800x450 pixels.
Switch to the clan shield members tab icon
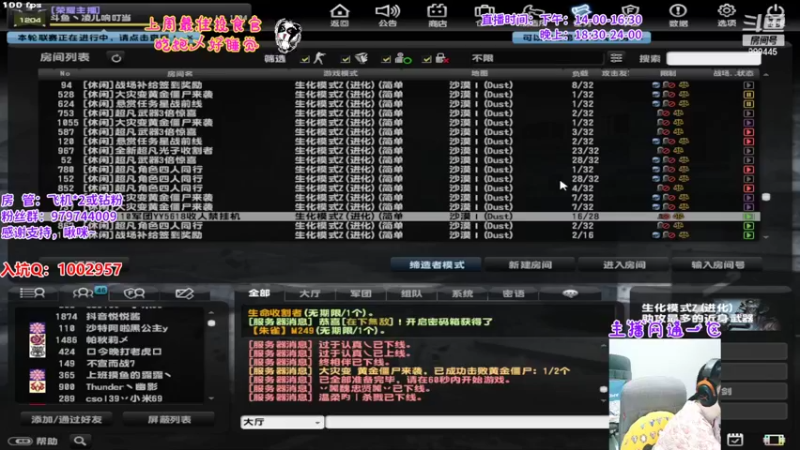[134, 293]
